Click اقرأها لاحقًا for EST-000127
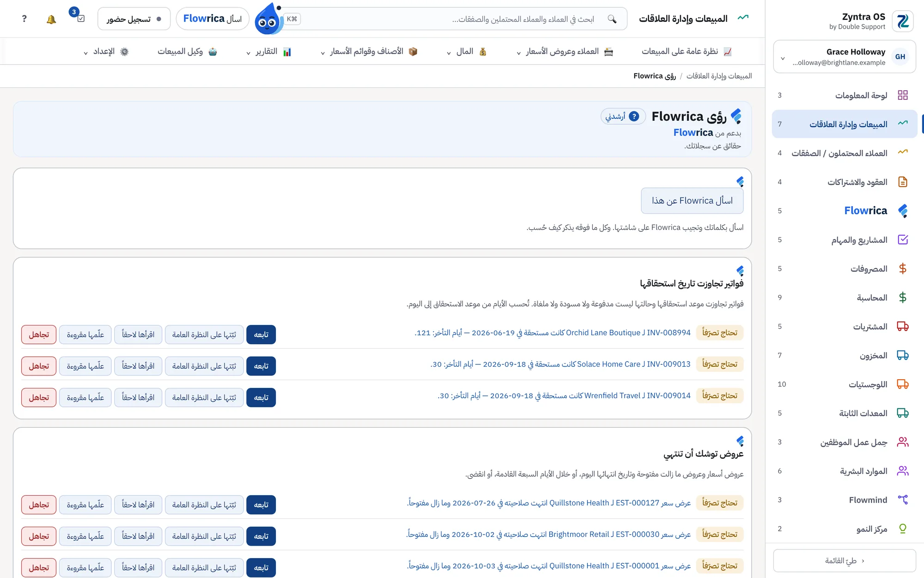924x578 pixels. pyautogui.click(x=138, y=505)
